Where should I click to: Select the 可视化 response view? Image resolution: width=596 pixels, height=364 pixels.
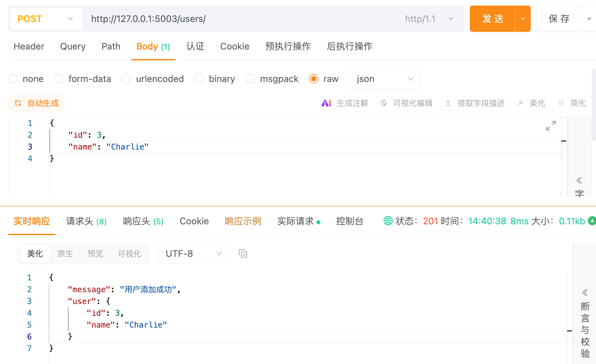129,253
